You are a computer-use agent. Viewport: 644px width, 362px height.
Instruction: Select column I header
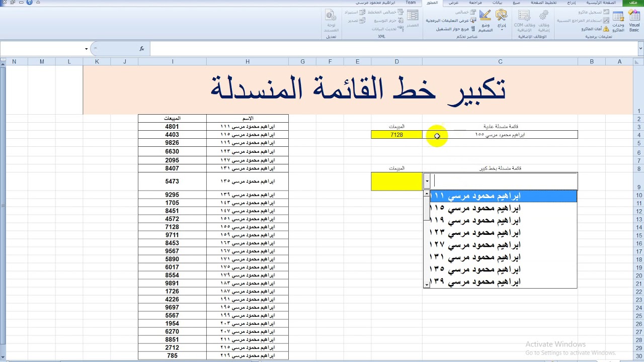tap(173, 62)
